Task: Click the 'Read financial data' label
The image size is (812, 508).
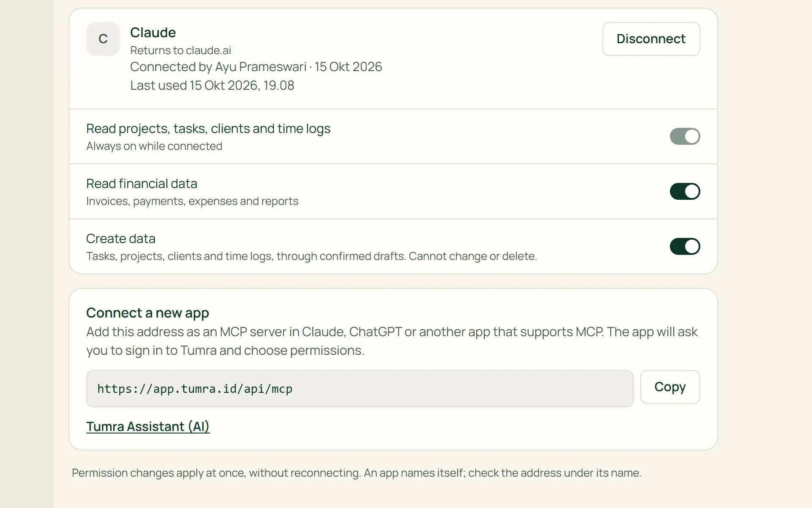Action: tap(142, 184)
